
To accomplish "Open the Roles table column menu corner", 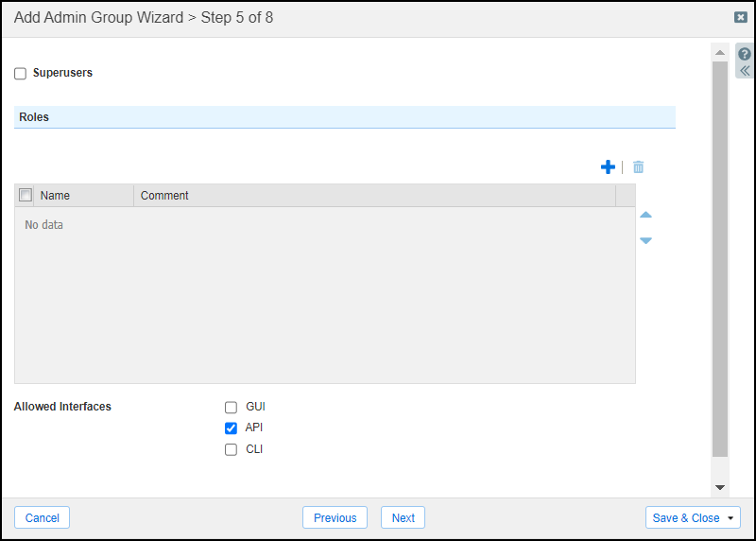I will click(x=625, y=196).
